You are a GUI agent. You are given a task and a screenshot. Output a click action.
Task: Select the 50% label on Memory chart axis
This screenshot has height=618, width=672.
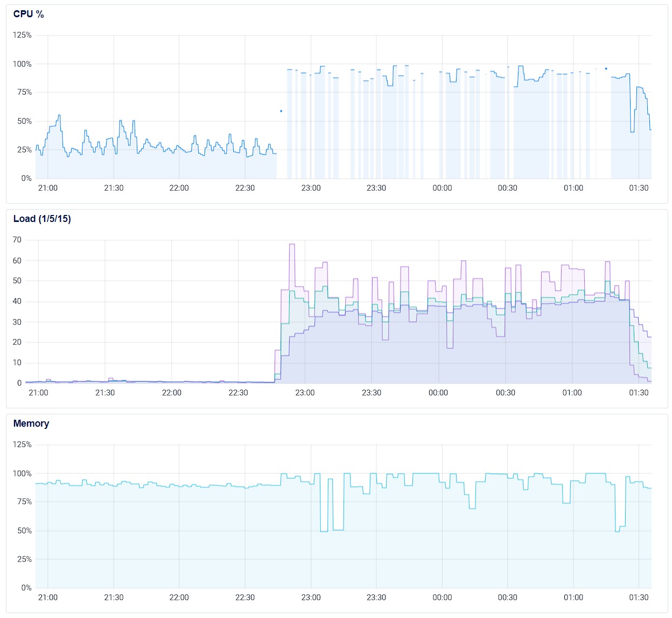pyautogui.click(x=25, y=531)
